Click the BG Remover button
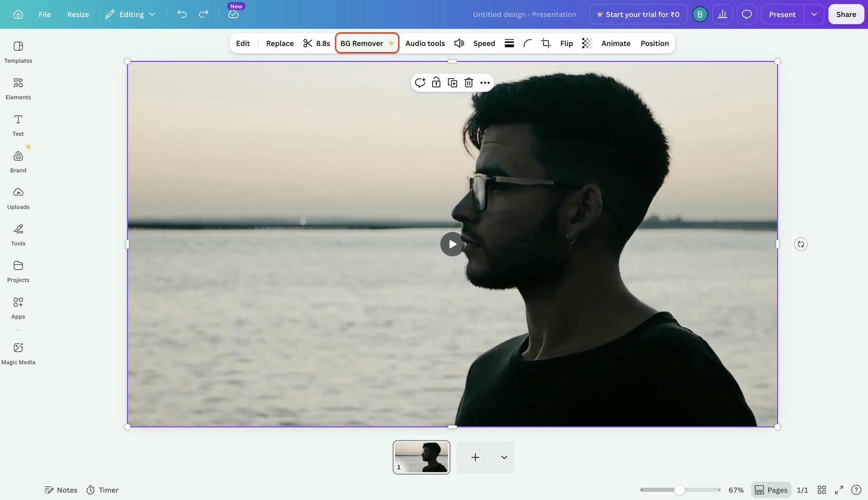Image resolution: width=868 pixels, height=500 pixels. coord(367,43)
